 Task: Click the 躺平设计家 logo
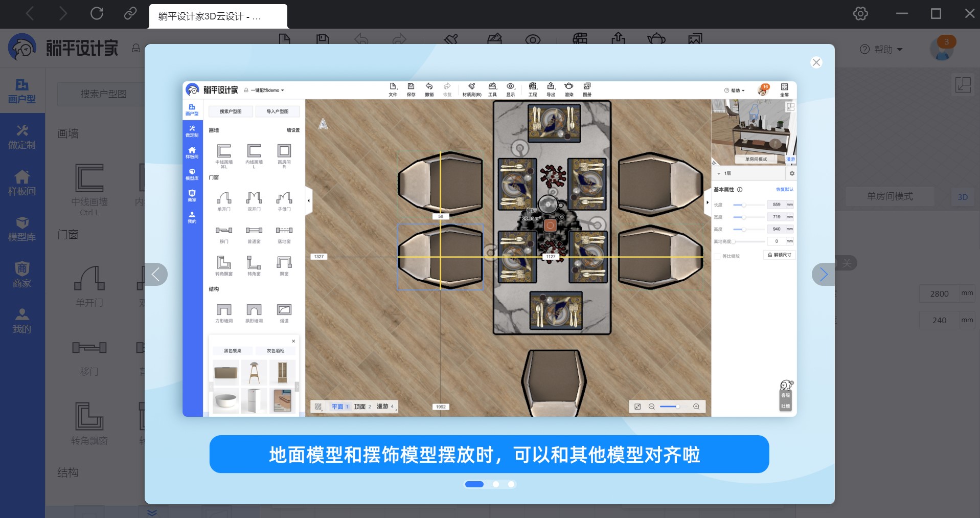(x=63, y=48)
